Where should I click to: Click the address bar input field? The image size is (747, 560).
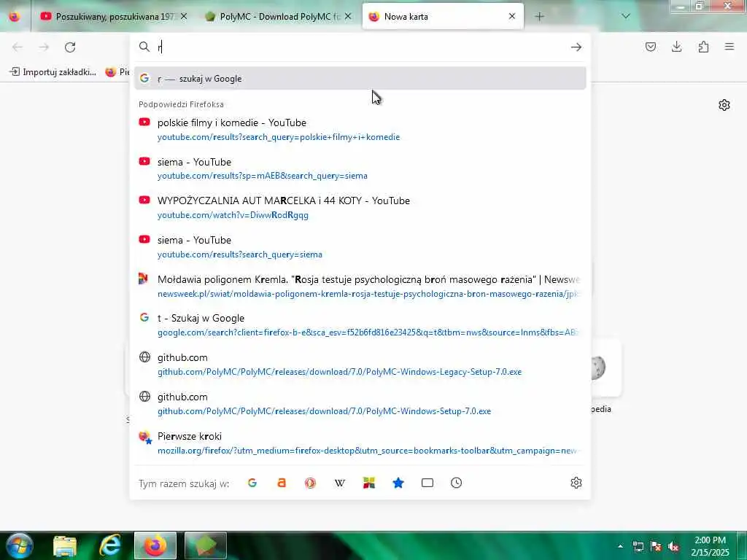pos(360,47)
